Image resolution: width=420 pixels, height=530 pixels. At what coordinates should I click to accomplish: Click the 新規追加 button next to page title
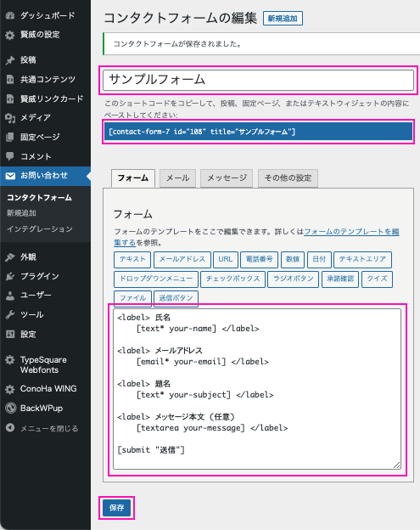pyautogui.click(x=283, y=18)
